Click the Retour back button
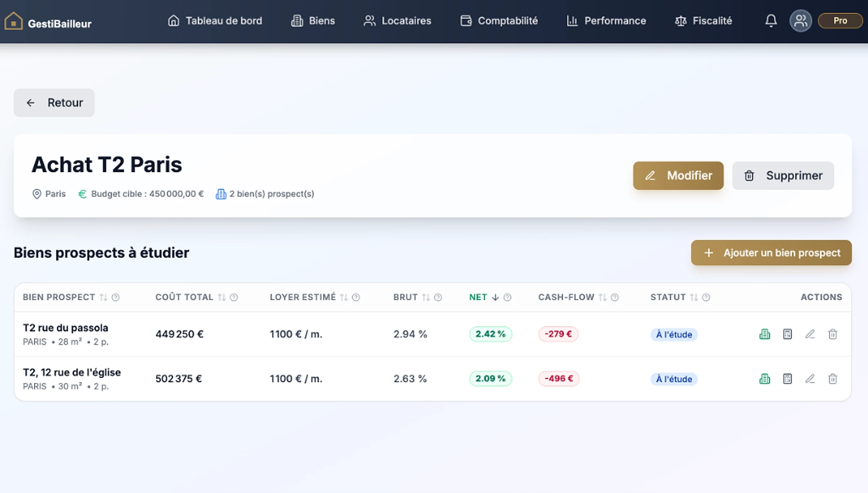The width and height of the screenshot is (868, 493). coord(54,103)
